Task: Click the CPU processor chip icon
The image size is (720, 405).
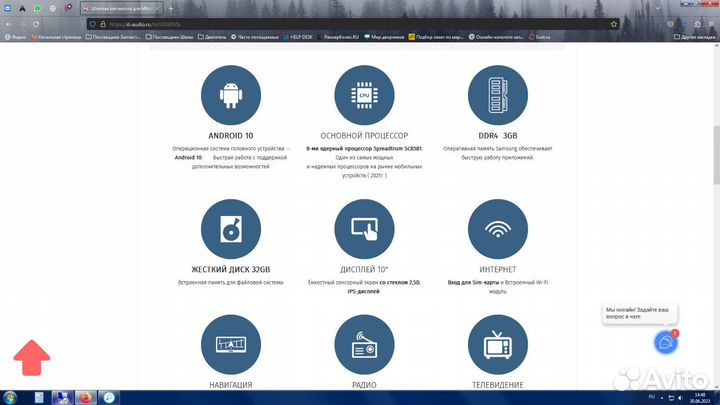Action: point(363,96)
